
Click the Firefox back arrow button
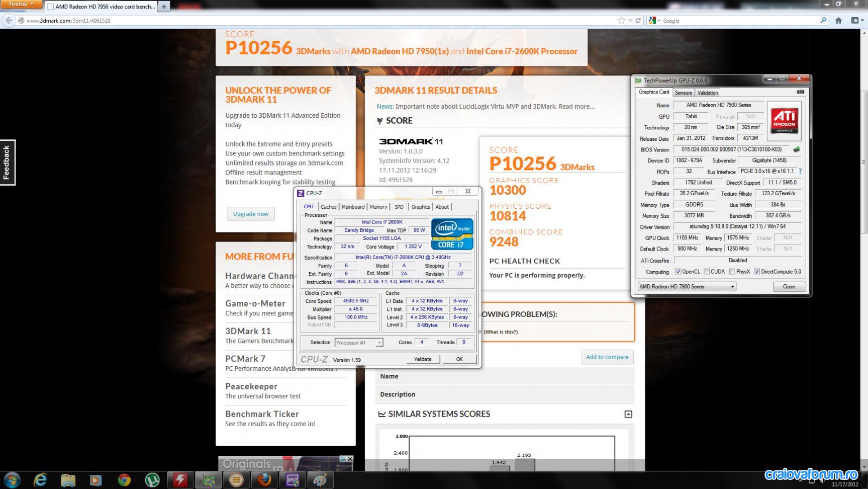(9, 20)
